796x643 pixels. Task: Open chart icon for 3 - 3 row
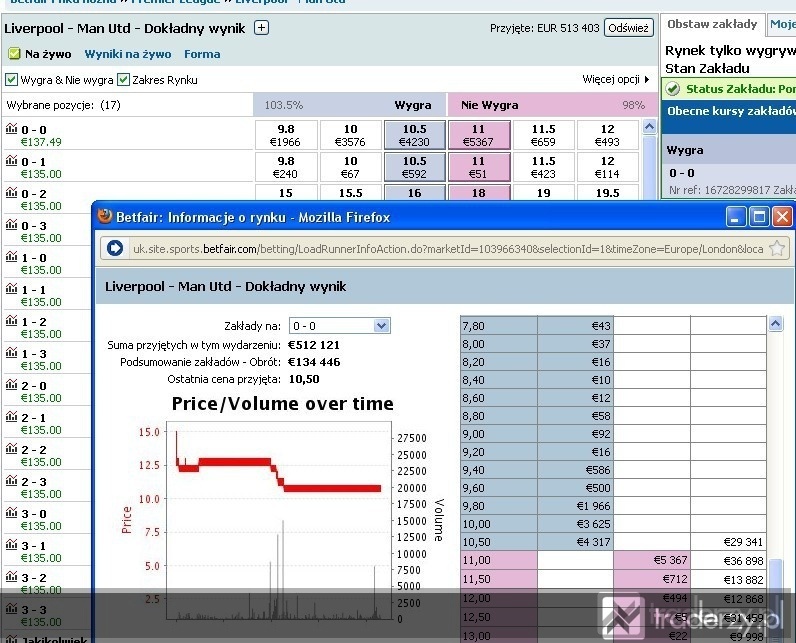point(11,608)
